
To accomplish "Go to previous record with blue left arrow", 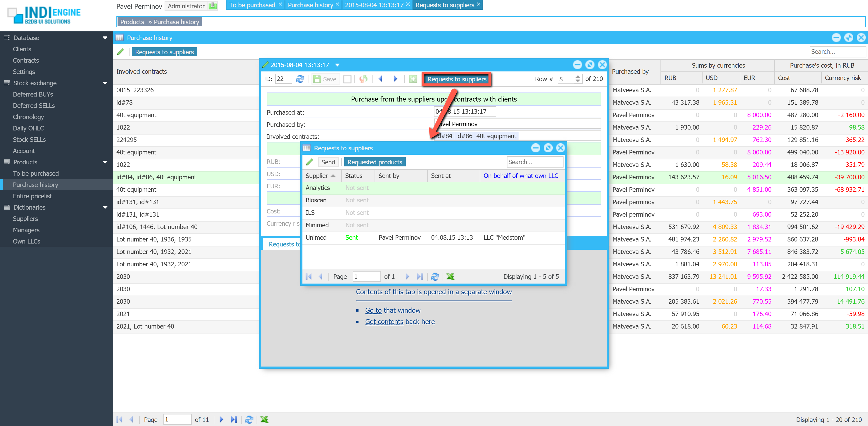I will coord(380,79).
